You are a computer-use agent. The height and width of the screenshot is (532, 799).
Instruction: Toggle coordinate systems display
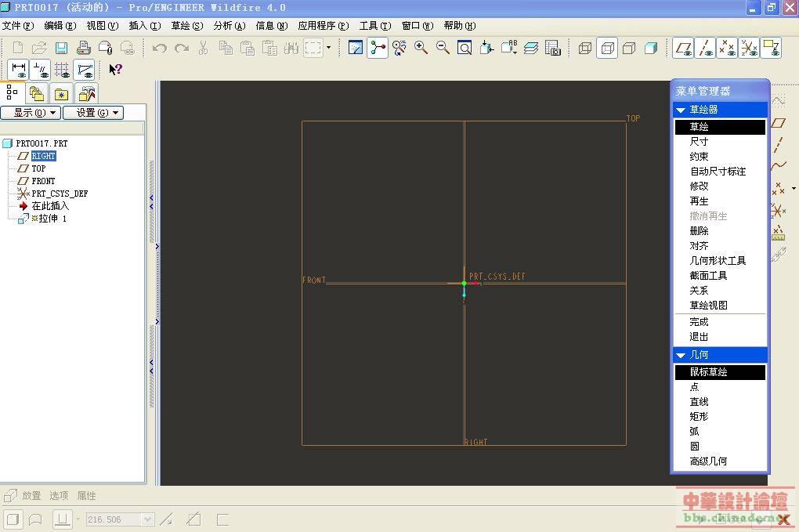(749, 49)
